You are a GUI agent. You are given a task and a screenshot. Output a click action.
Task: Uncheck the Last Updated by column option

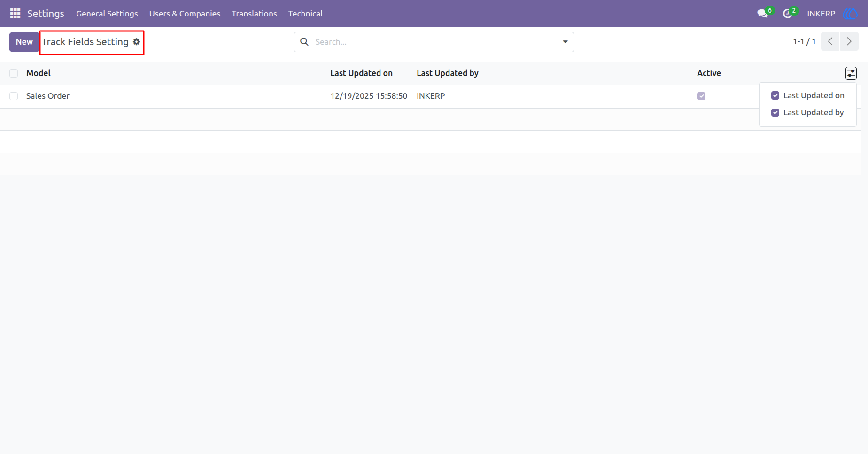775,112
